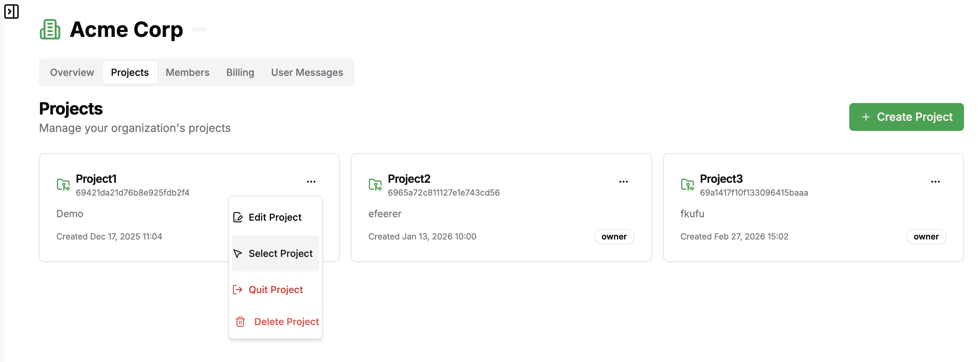Open the Project2 more options menu

pyautogui.click(x=623, y=182)
